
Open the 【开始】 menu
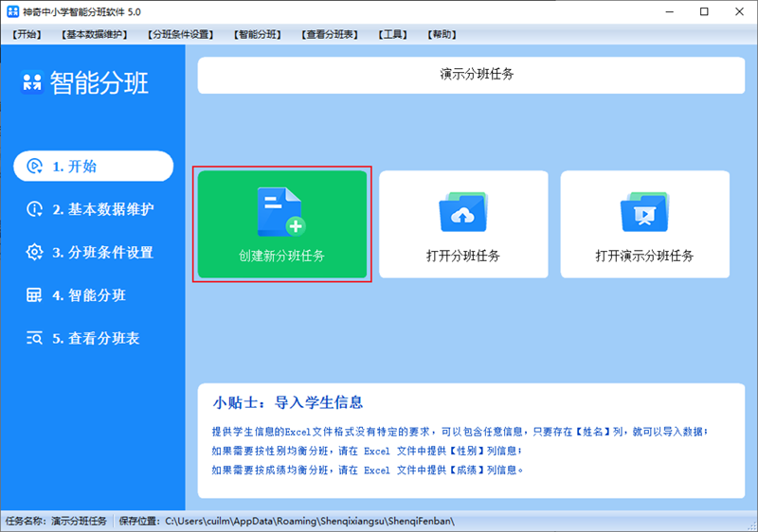click(29, 35)
